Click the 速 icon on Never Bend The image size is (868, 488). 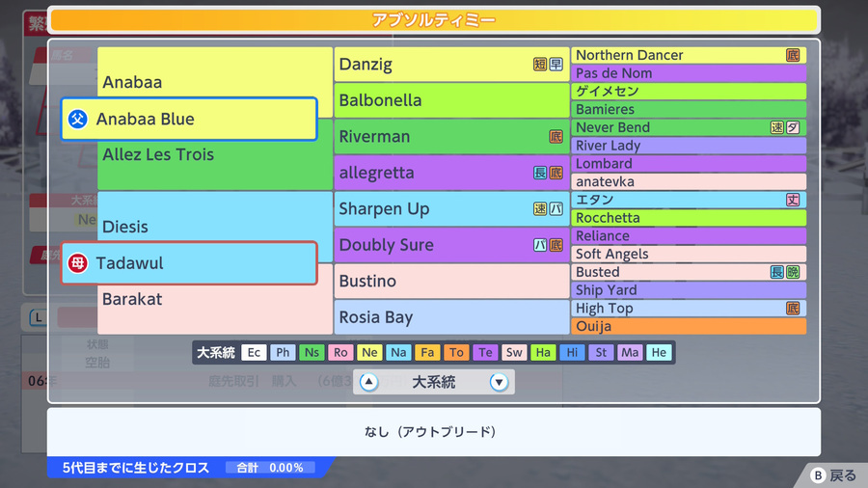pos(776,127)
